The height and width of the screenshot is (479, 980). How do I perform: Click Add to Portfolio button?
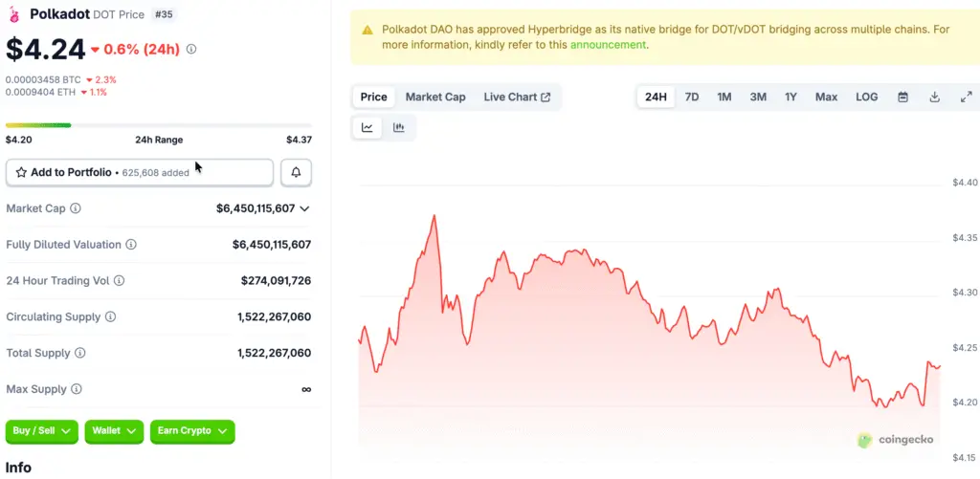click(x=140, y=173)
